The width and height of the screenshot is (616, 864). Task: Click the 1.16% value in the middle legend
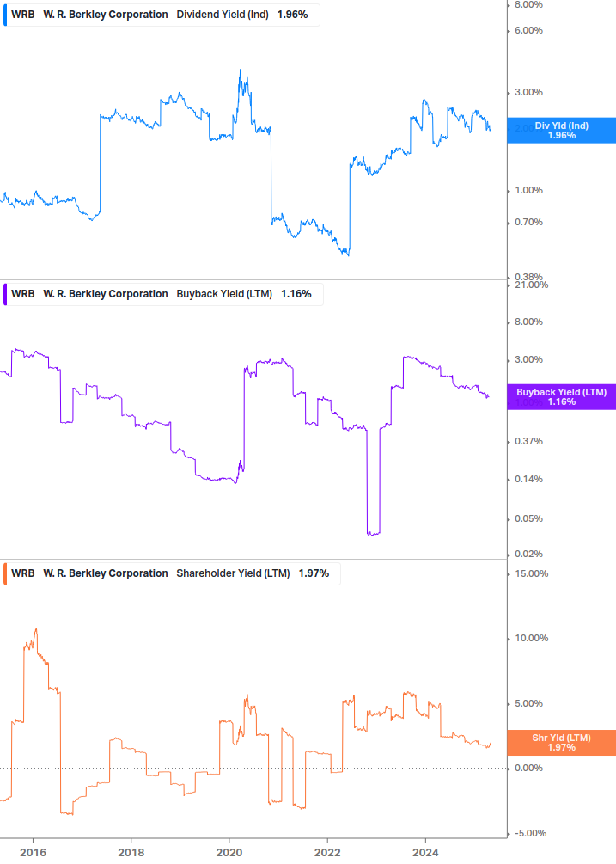tap(296, 294)
